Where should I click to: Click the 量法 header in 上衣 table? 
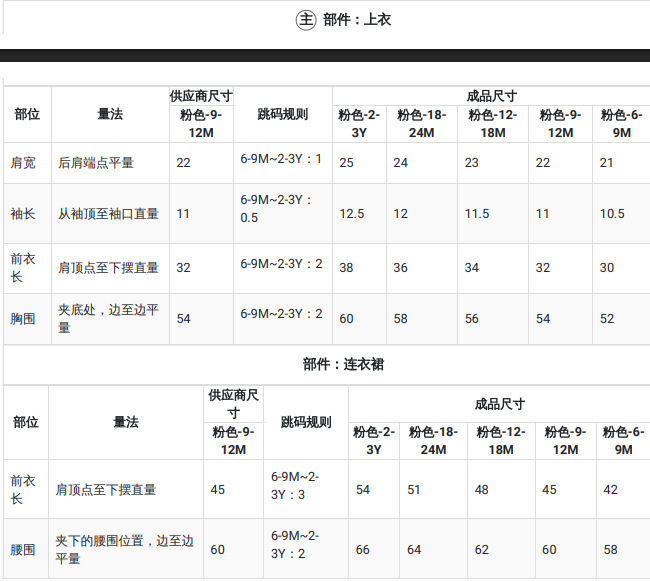point(110,114)
